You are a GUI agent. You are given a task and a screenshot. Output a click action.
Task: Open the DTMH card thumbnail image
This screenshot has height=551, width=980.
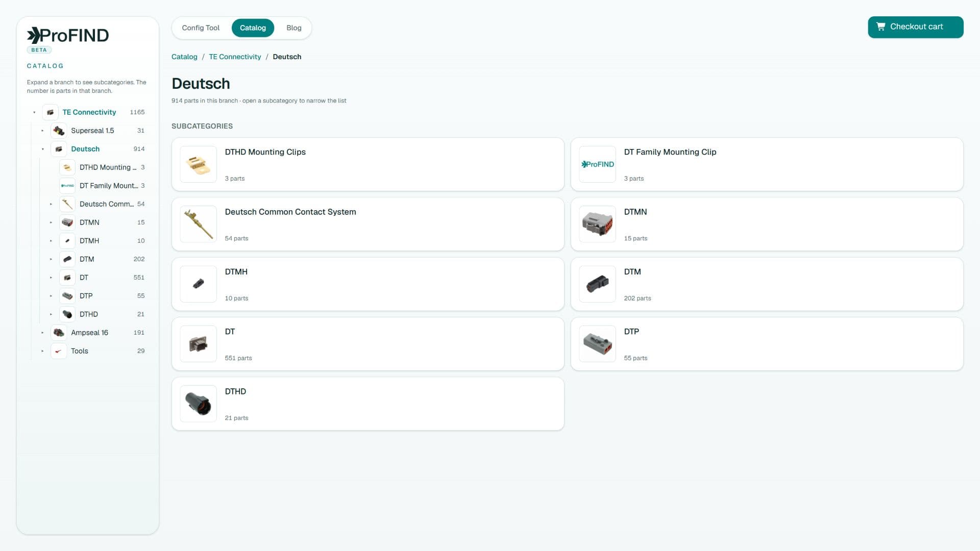coord(199,284)
